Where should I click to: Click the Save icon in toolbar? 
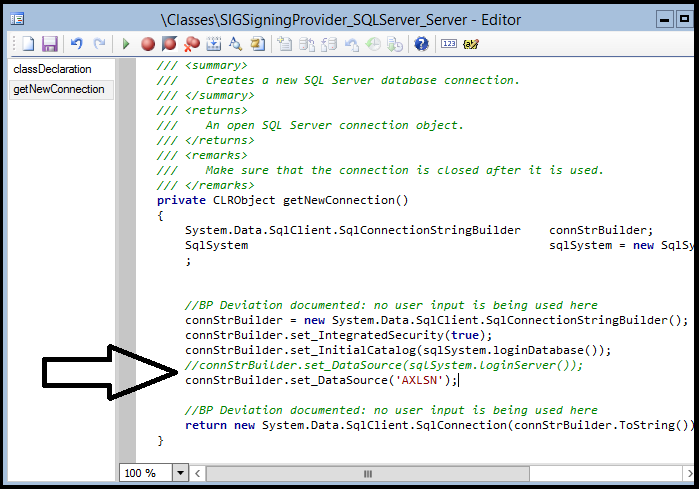click(x=49, y=44)
